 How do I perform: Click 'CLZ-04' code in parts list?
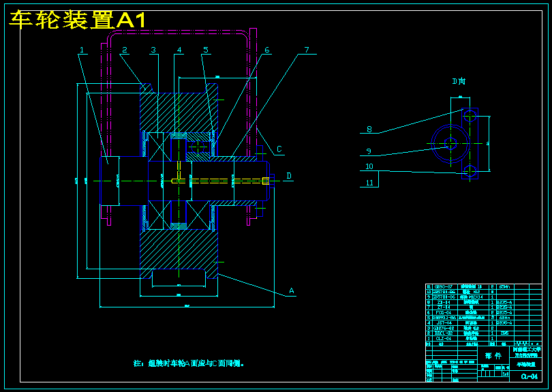coord(443,338)
